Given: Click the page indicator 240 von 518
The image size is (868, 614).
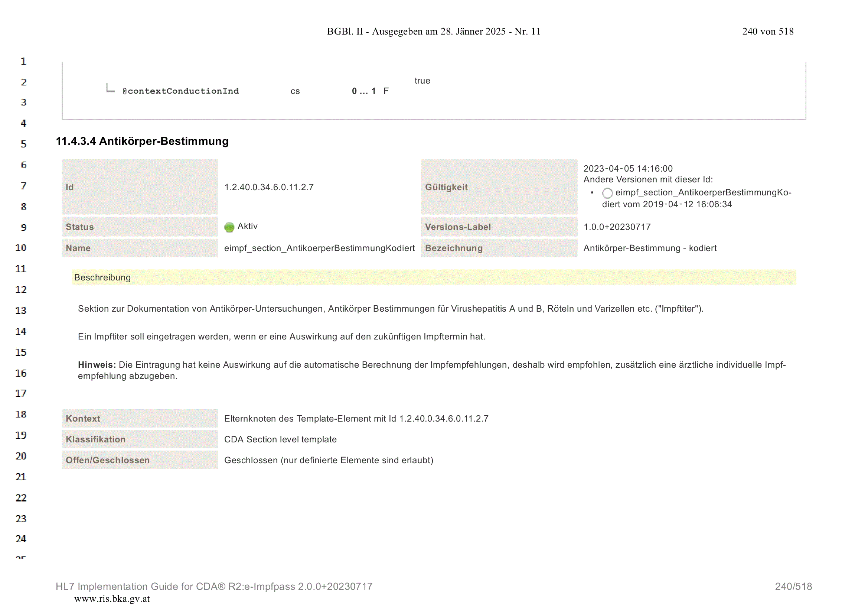Looking at the screenshot, I should tap(767, 32).
